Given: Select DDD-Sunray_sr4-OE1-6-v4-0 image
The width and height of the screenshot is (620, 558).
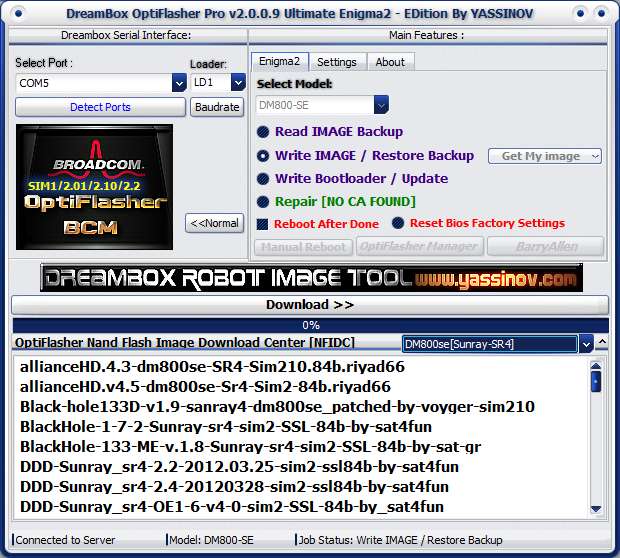Looking at the screenshot, I should (232, 507).
